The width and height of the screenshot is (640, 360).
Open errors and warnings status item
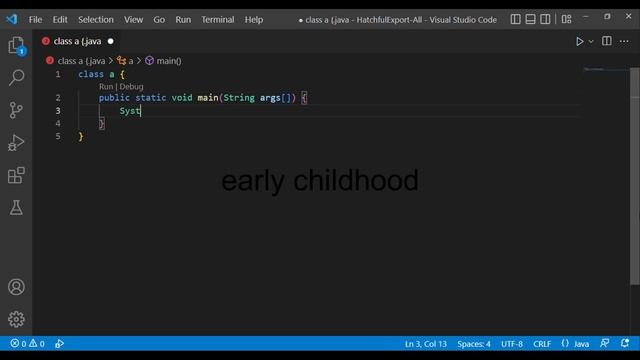coord(27,344)
